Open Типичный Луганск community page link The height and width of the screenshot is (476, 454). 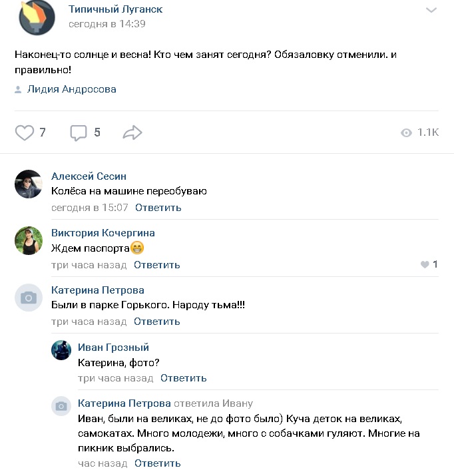pyautogui.click(x=115, y=9)
